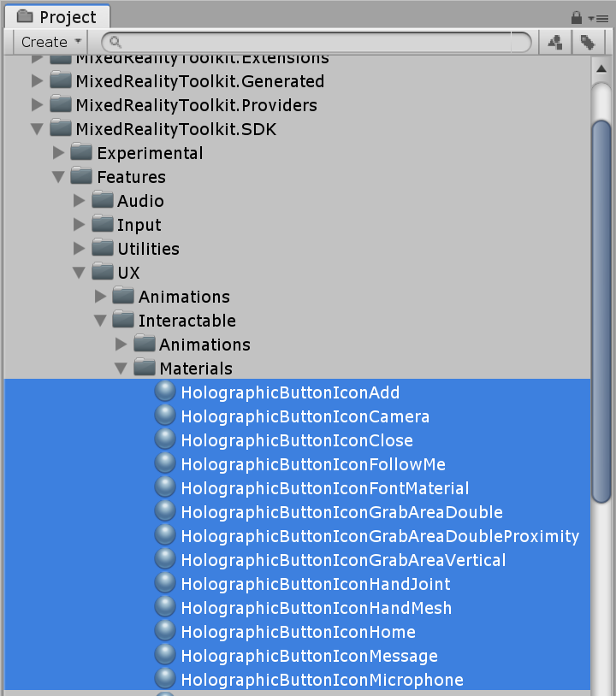Expand the Animations folder under UX
The image size is (616, 696).
(100, 297)
